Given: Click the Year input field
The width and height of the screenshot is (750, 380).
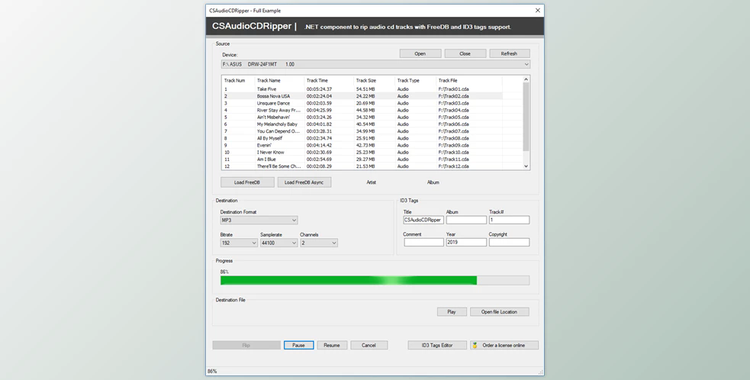Looking at the screenshot, I should (x=466, y=242).
